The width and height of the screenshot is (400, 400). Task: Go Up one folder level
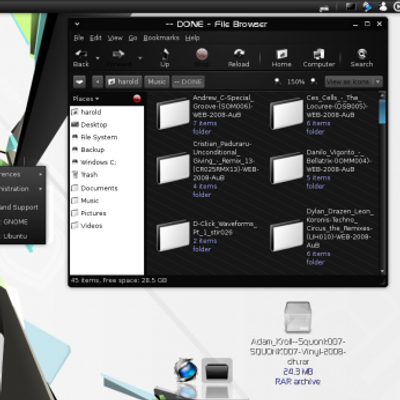point(165,58)
